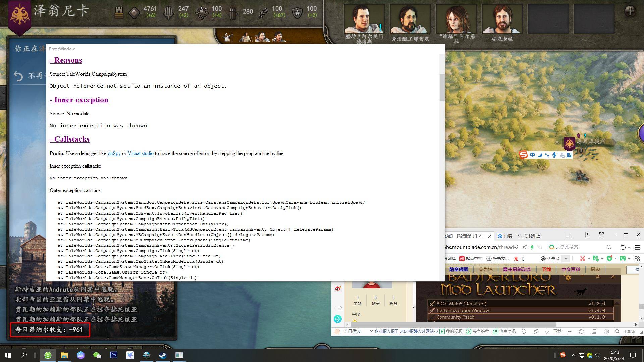Open the dnSpy link in ErrorWindow
Image resolution: width=644 pixels, height=362 pixels.
[114, 153]
